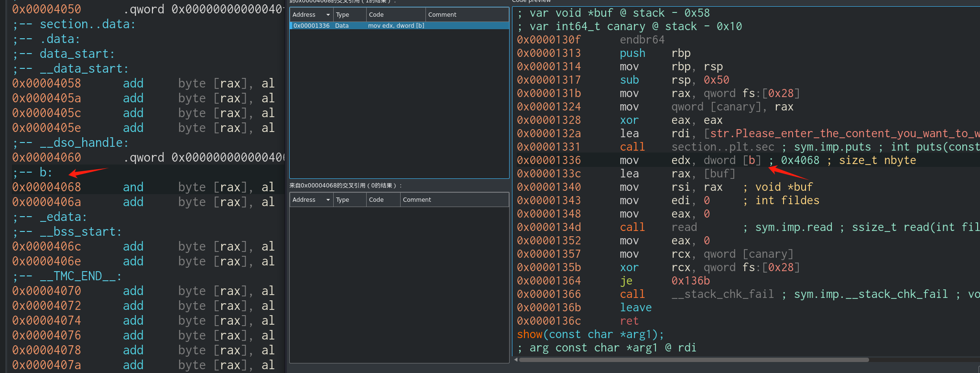This screenshot has width=980, height=373.
Task: Click the 'and' mnemonic at 0x00004068
Action: click(x=133, y=187)
